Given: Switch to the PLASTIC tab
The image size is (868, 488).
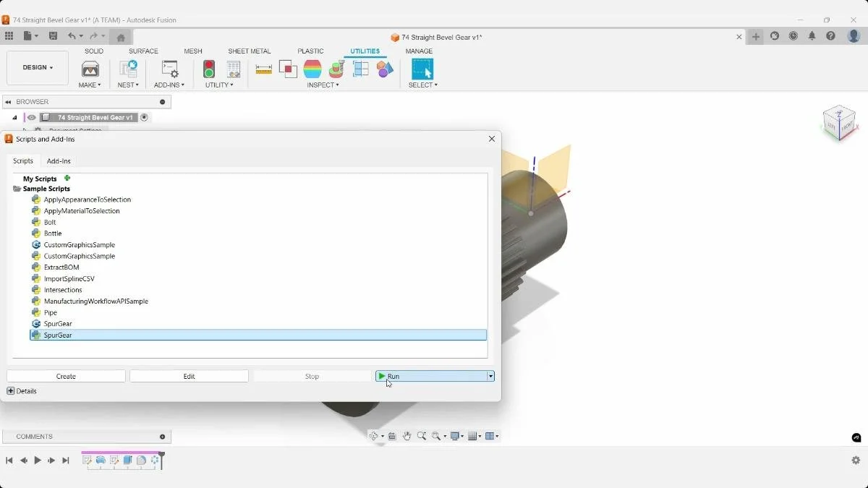Looking at the screenshot, I should click(x=310, y=51).
